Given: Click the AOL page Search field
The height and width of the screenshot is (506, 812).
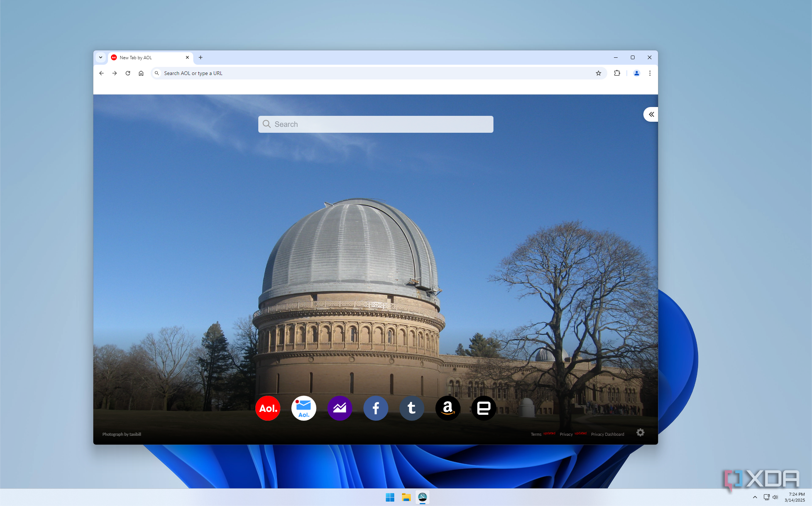Looking at the screenshot, I should pos(376,124).
